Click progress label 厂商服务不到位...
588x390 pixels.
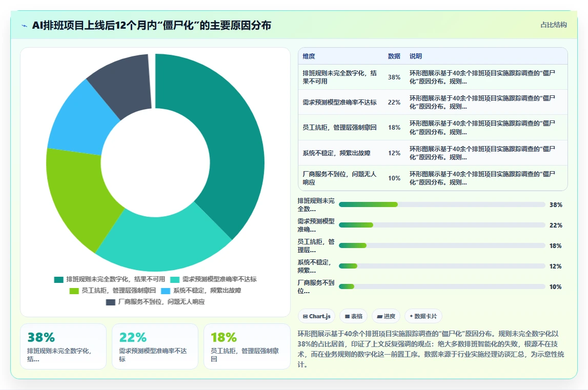click(x=316, y=287)
